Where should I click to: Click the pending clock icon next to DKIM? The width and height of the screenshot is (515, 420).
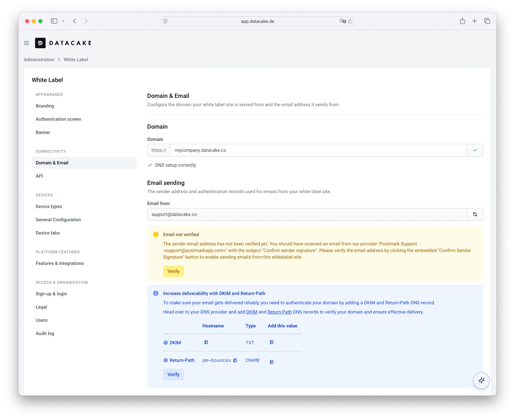coord(166,343)
